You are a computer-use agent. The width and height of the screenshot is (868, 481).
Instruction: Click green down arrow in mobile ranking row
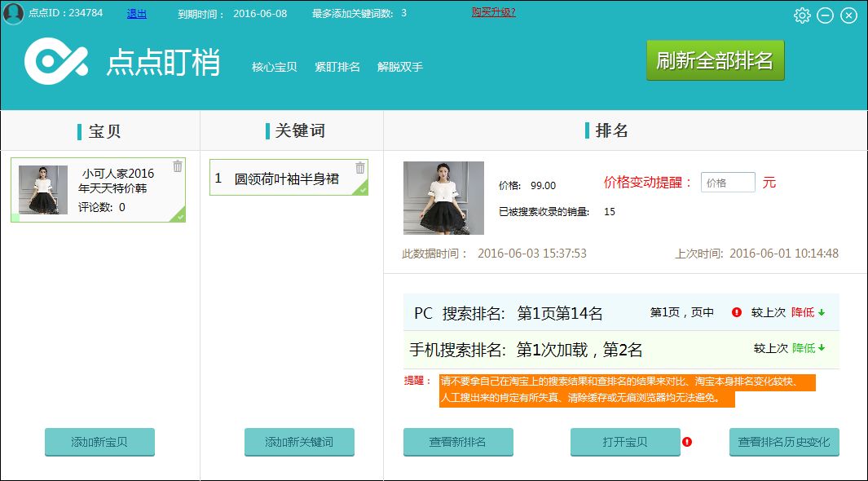(x=822, y=348)
